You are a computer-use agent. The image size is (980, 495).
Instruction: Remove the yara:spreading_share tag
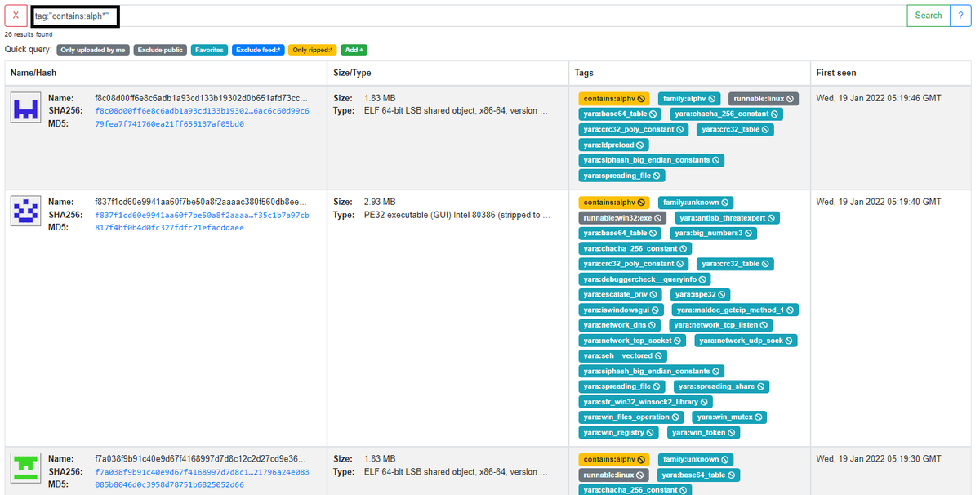(x=761, y=386)
